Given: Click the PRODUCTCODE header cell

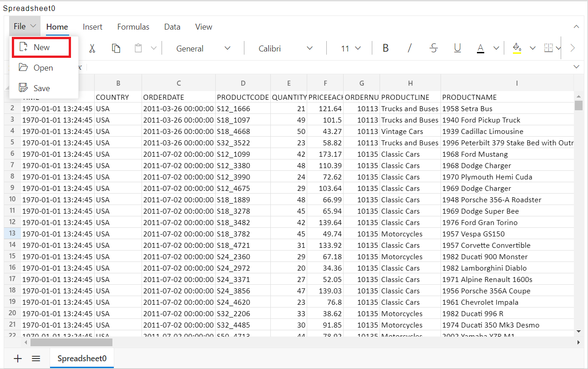Looking at the screenshot, I should coord(243,97).
